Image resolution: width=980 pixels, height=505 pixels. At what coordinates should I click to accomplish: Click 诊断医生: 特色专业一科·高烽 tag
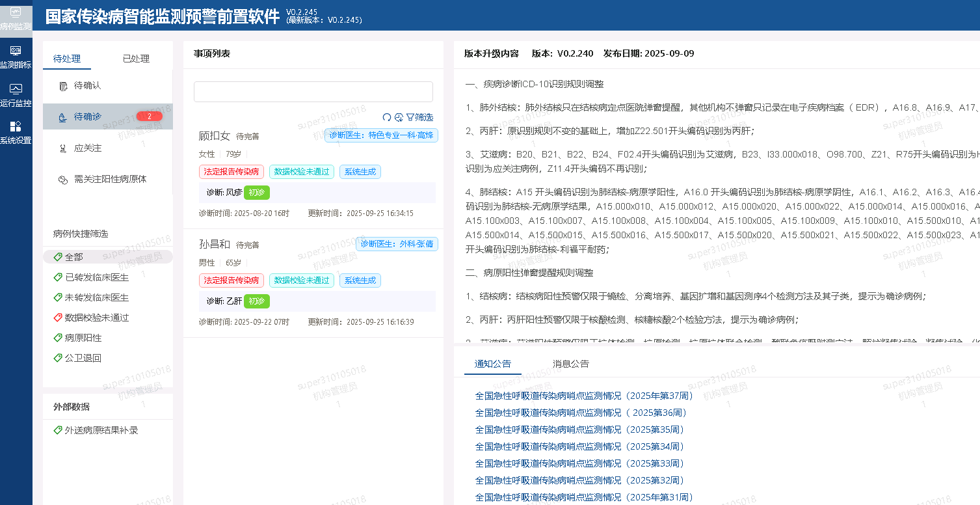click(x=381, y=135)
